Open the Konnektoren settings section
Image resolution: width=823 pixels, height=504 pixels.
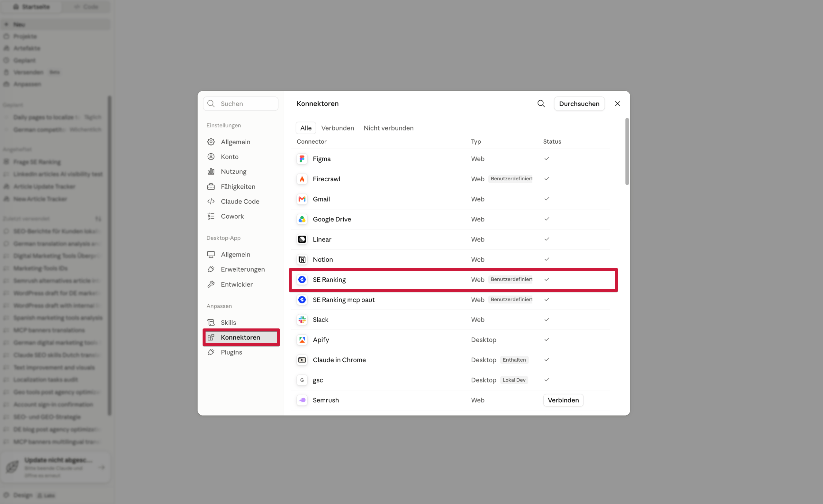[x=241, y=337]
